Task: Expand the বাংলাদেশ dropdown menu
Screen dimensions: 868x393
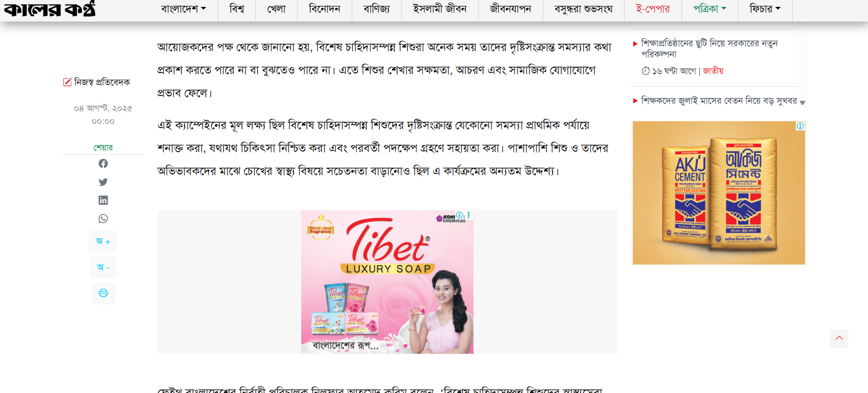Action: pos(184,9)
